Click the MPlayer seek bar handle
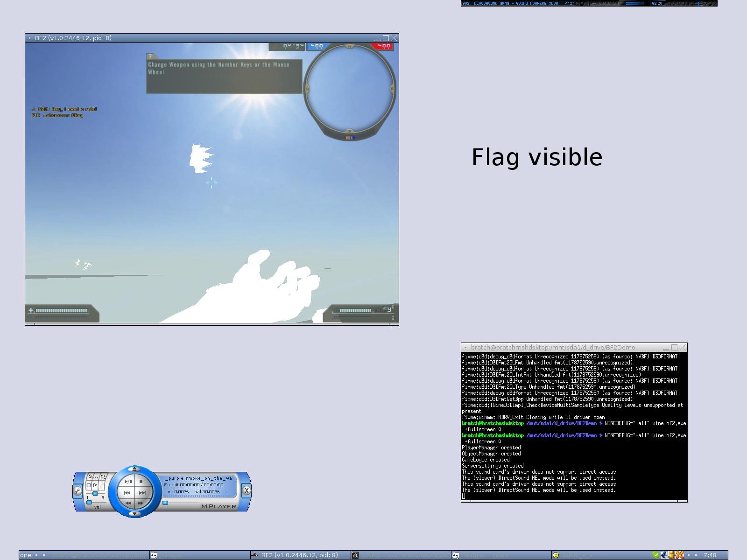Viewport: 747px width, 560px height. point(165,503)
